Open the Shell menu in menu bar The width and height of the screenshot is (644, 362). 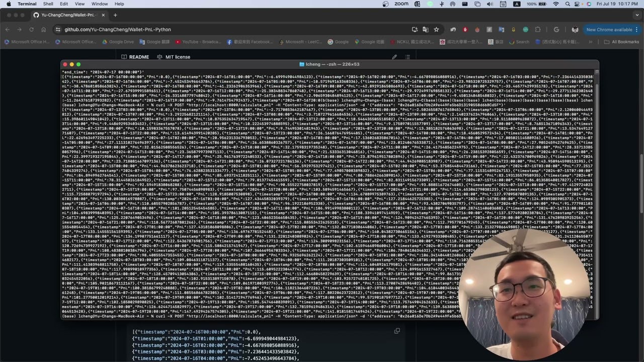pos(48,4)
